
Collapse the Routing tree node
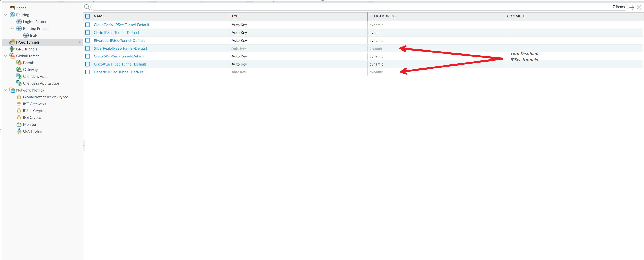pyautogui.click(x=5, y=15)
